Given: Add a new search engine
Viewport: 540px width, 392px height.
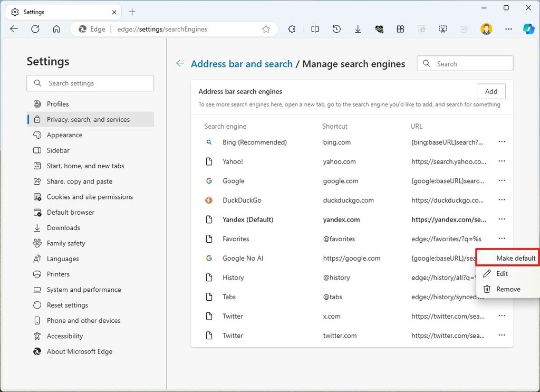Looking at the screenshot, I should 491,91.
